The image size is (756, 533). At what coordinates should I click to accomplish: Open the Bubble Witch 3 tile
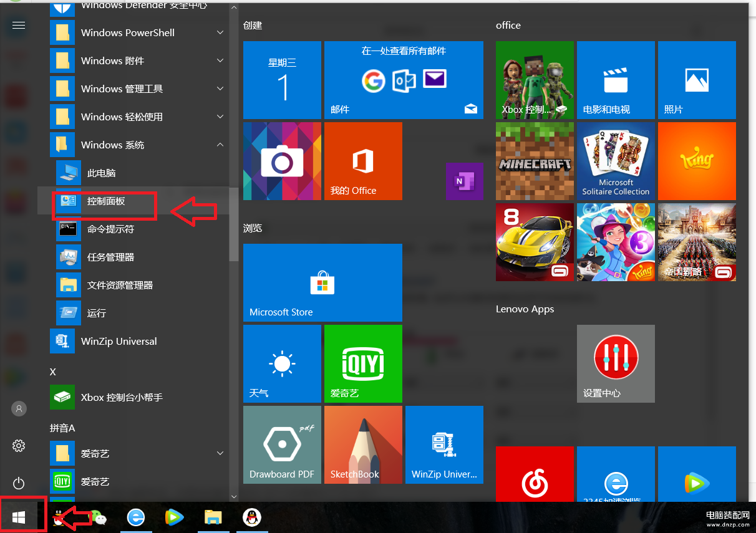[x=616, y=242]
